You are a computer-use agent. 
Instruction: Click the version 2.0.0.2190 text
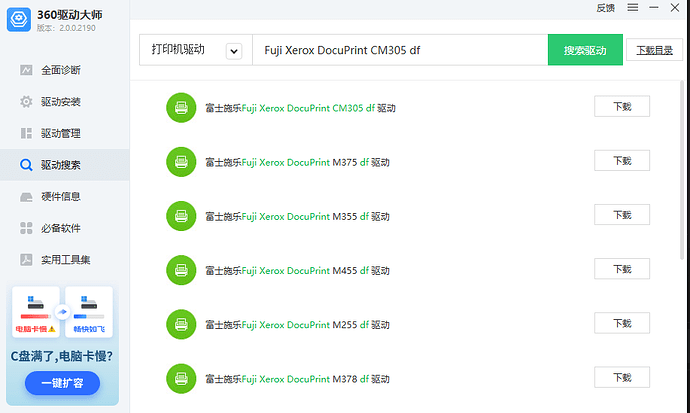(66, 28)
